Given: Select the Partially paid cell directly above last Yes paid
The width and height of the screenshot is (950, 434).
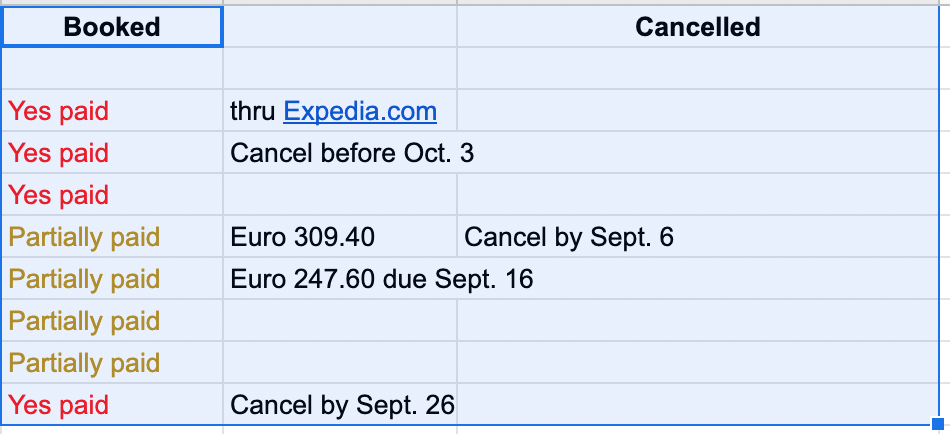Looking at the screenshot, I should [x=112, y=362].
